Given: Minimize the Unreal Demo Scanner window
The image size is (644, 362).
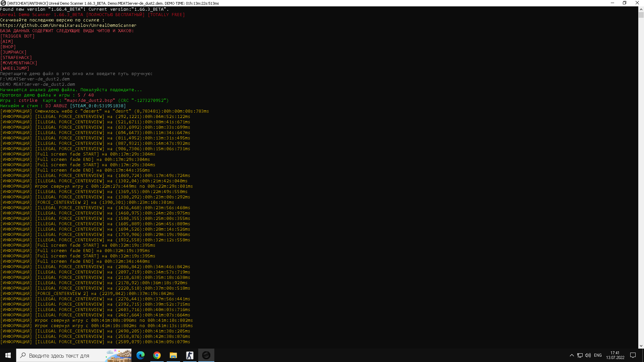Looking at the screenshot, I should click(x=612, y=3).
